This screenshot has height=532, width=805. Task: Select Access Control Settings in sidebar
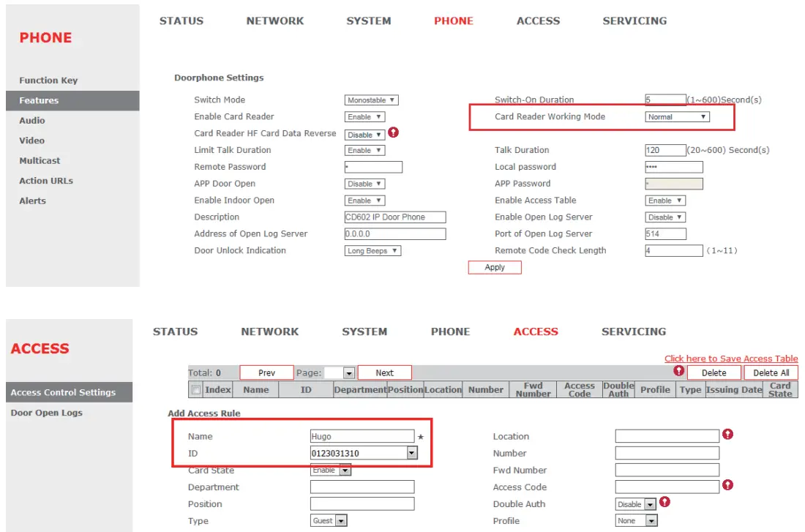pos(70,392)
